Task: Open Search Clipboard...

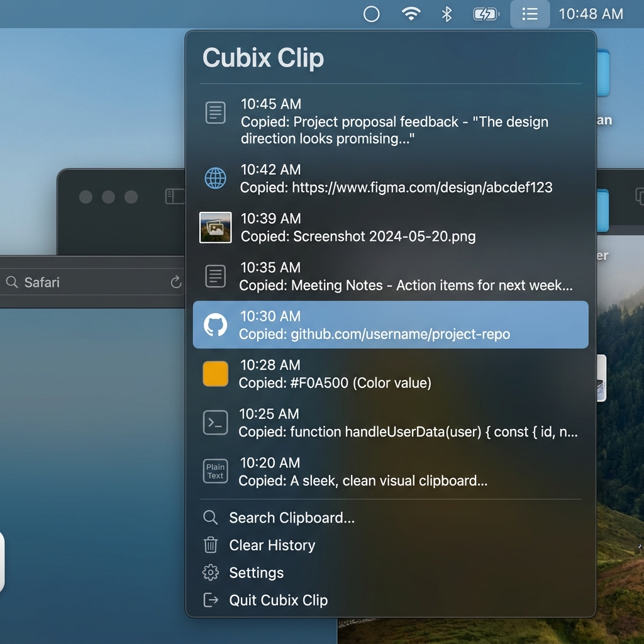Action: 391,518
